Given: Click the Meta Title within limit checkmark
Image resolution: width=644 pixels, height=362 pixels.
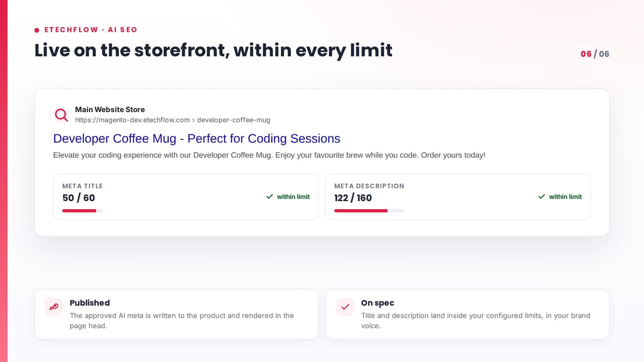Looking at the screenshot, I should pos(270,197).
